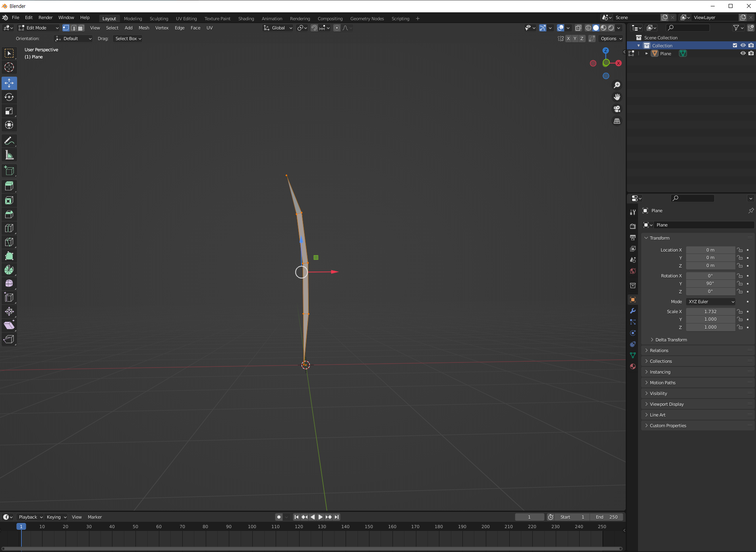Open the Options dropdown
Image resolution: width=756 pixels, height=552 pixels.
[611, 39]
